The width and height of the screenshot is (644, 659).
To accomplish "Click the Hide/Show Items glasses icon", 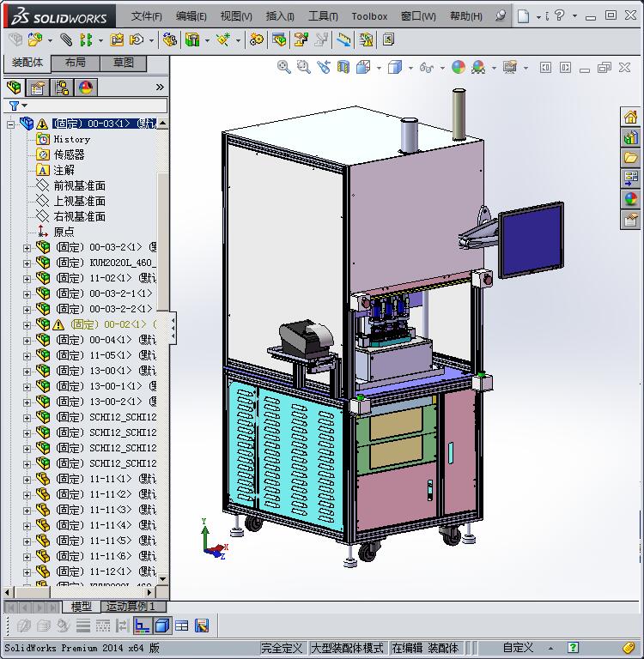I will [427, 67].
